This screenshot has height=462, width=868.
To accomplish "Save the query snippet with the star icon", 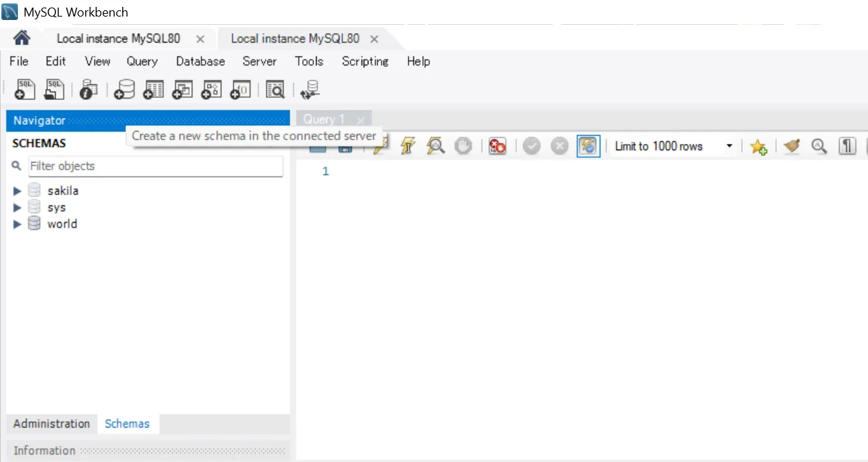I will 758,145.
